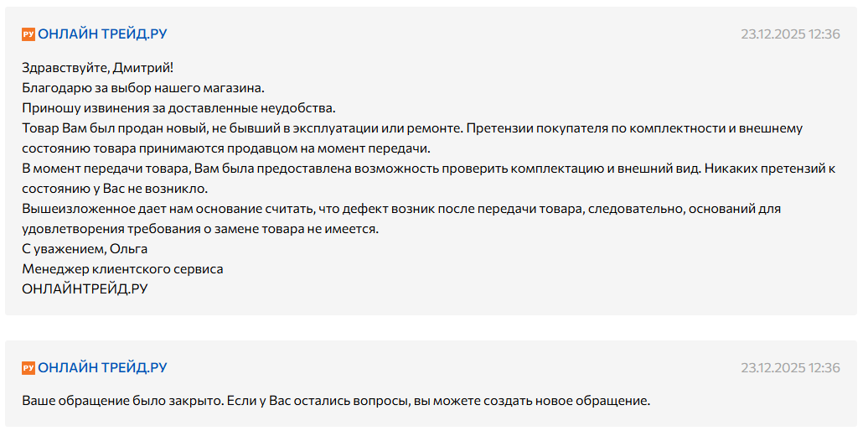Click the signature line "С уважением, Ольга"

pos(85,249)
